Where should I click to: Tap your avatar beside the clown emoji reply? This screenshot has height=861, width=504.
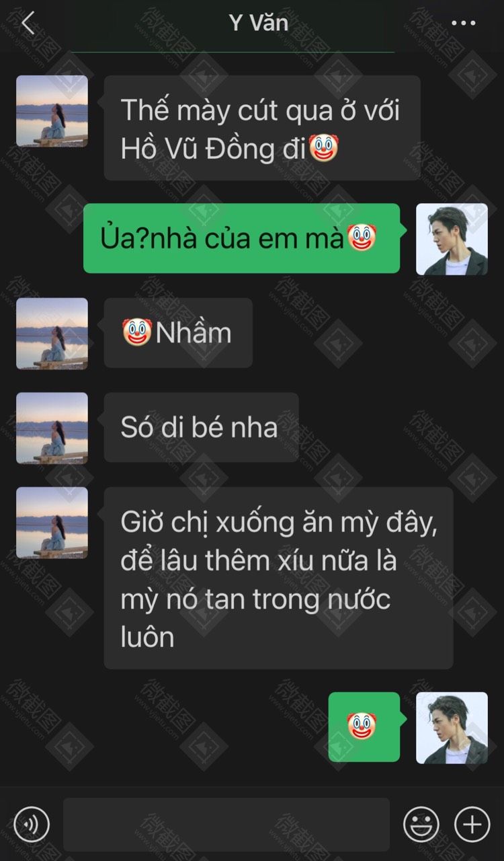coord(452,728)
